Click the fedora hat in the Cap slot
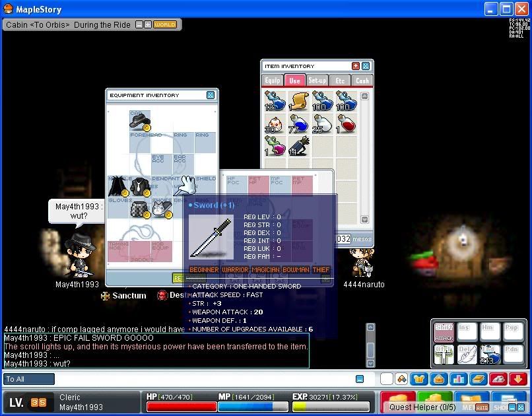 click(140, 121)
